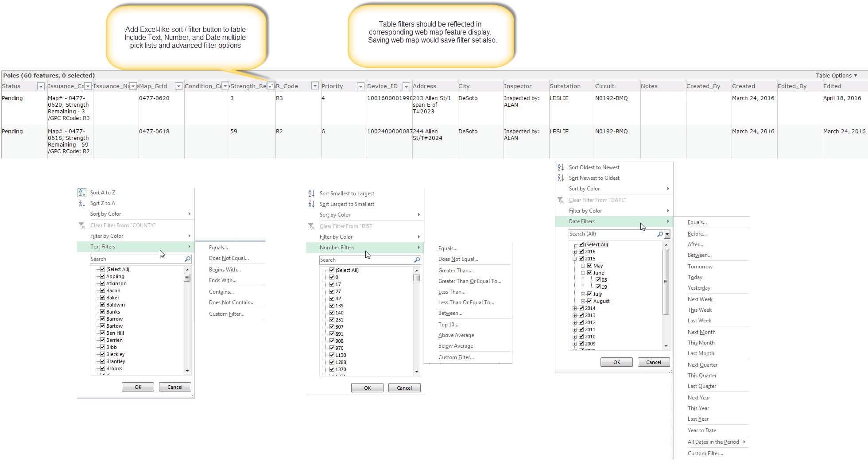Toggle Select All in number filter list
This screenshot has height=465, width=868.
332,270
